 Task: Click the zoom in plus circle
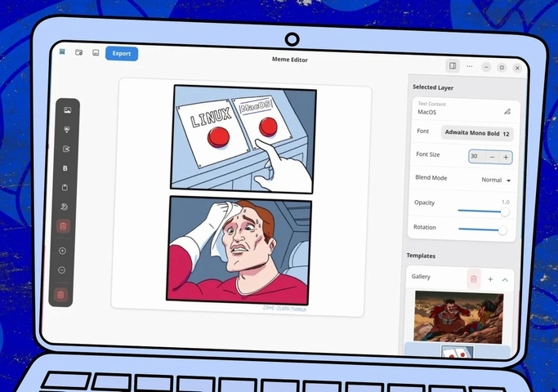(x=62, y=251)
